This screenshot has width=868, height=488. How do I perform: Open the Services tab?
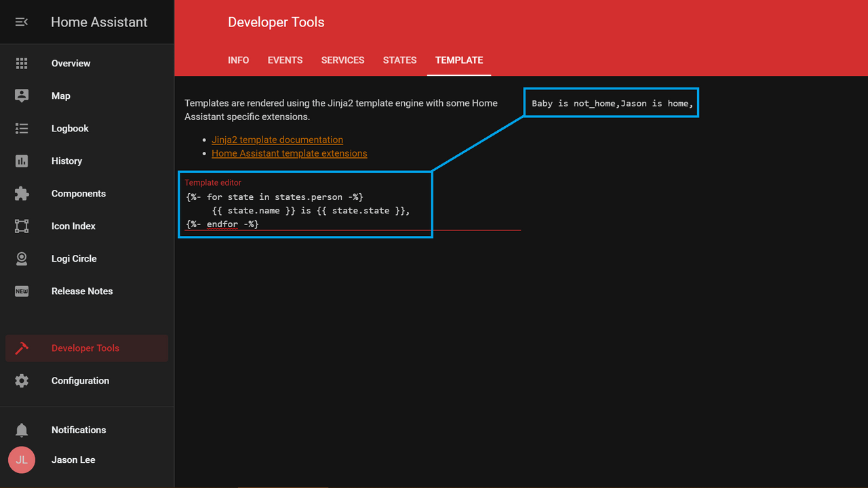pyautogui.click(x=343, y=60)
